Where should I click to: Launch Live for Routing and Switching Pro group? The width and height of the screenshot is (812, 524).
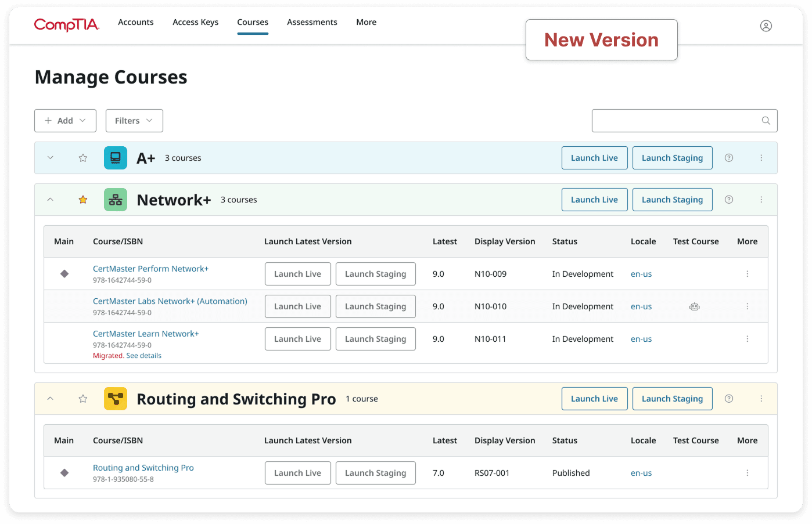click(x=595, y=399)
